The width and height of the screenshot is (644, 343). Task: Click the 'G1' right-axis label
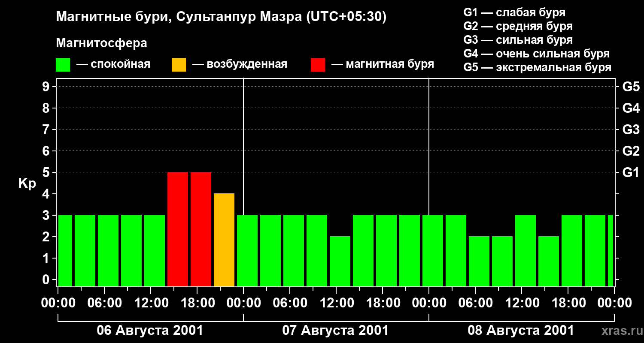coord(631,172)
